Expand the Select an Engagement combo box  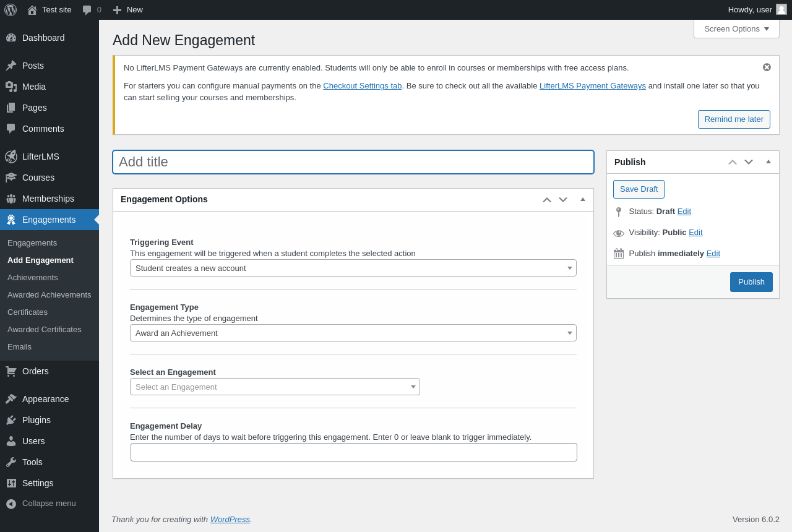pyautogui.click(x=275, y=387)
